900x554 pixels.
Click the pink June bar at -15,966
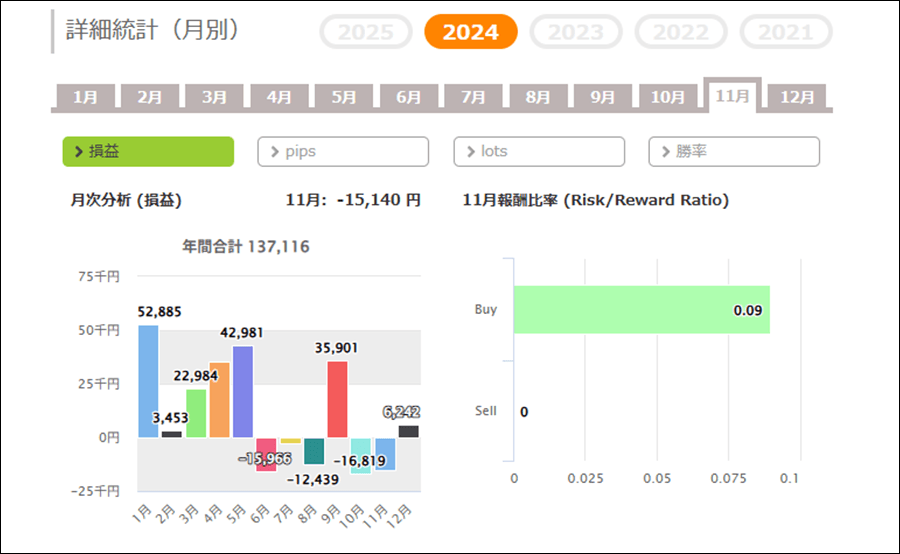coord(266,454)
